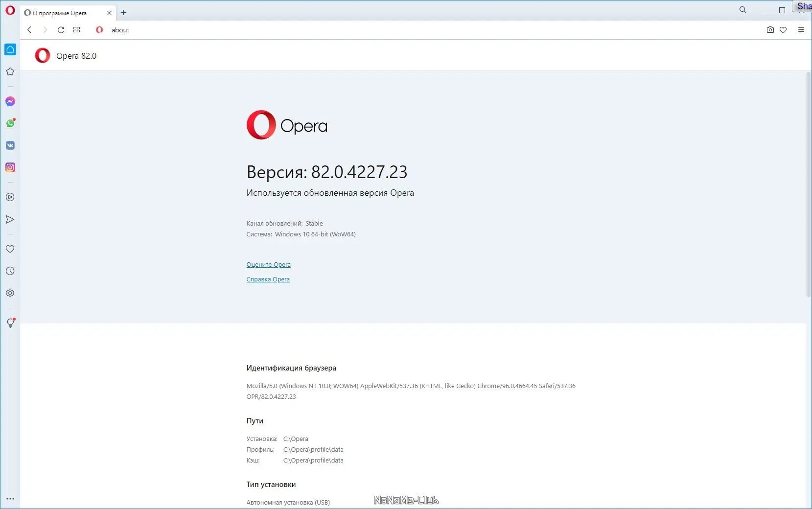Open the 'Оцените Opera' link
This screenshot has height=509, width=812.
pyautogui.click(x=268, y=265)
